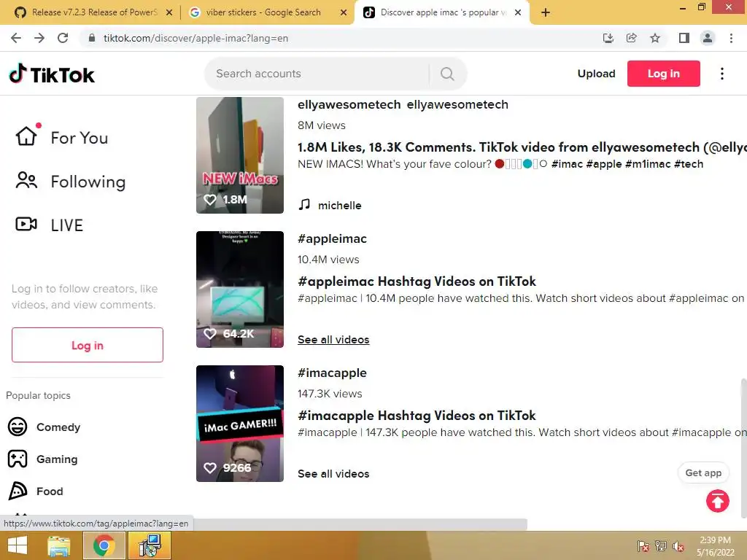The image size is (747, 560).
Task: Click the red scroll-to-top arrow button
Action: (x=718, y=501)
